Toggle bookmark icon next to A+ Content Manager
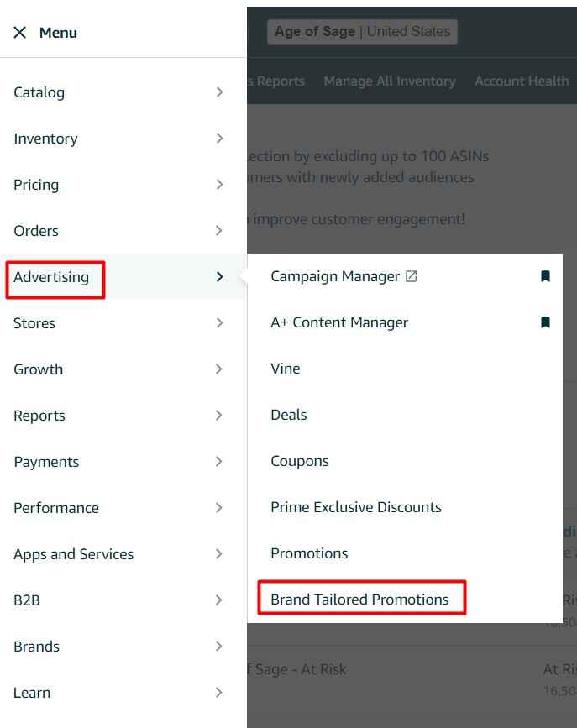 545,322
